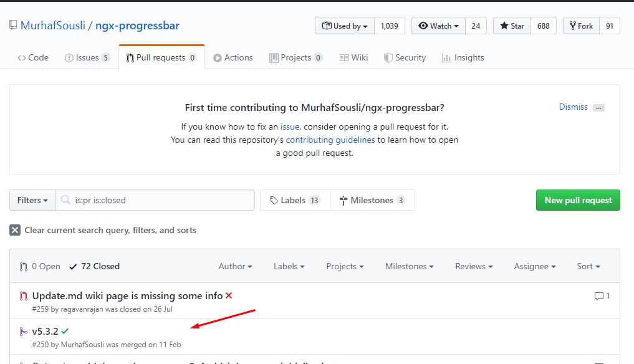Open the 688 stargazers count
This screenshot has width=634, height=364.
[544, 26]
